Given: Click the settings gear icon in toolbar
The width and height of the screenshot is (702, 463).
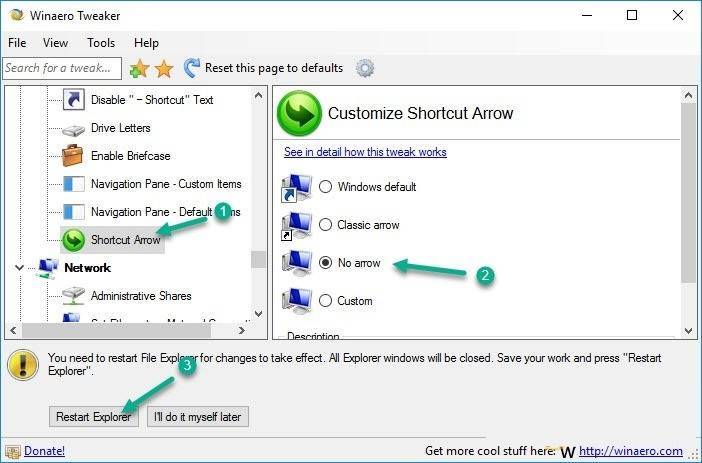Looking at the screenshot, I should [x=365, y=69].
